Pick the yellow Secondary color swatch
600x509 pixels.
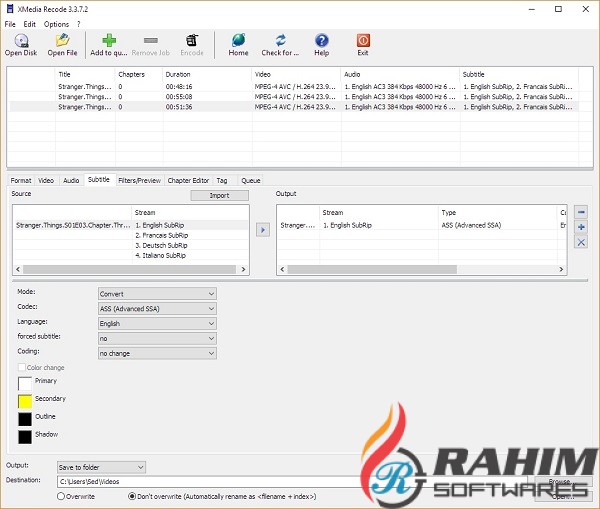click(25, 401)
